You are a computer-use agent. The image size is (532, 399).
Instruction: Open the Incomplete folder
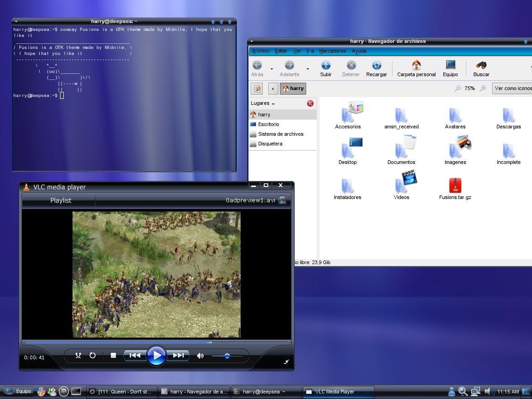(x=508, y=153)
